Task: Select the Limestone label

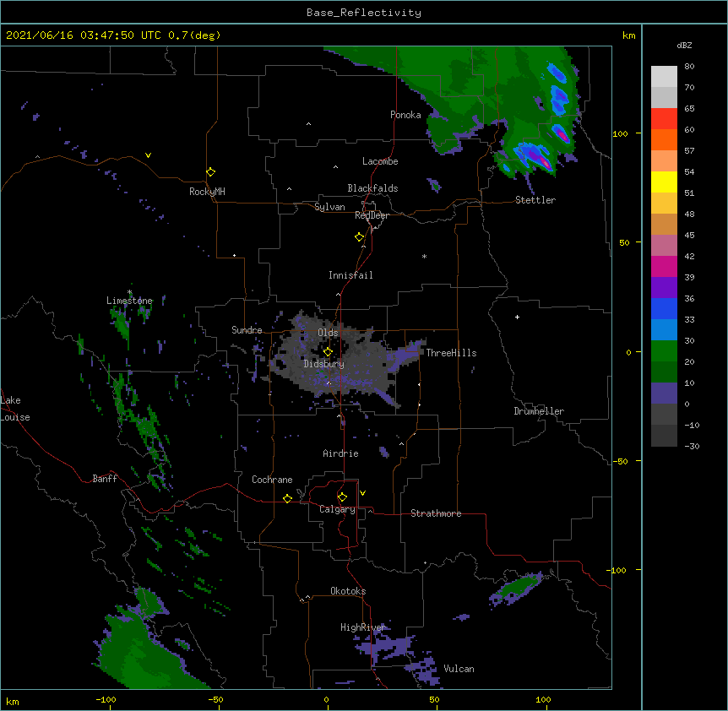Action: coord(129,301)
